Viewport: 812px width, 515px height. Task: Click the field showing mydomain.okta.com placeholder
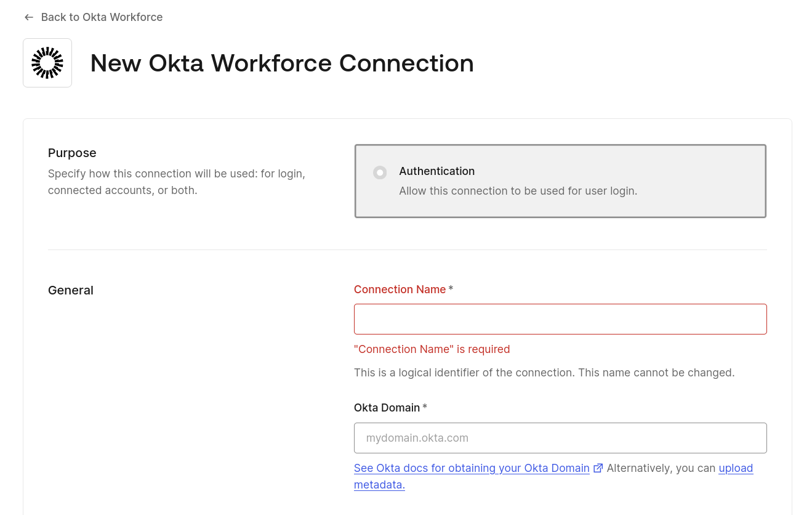point(560,437)
